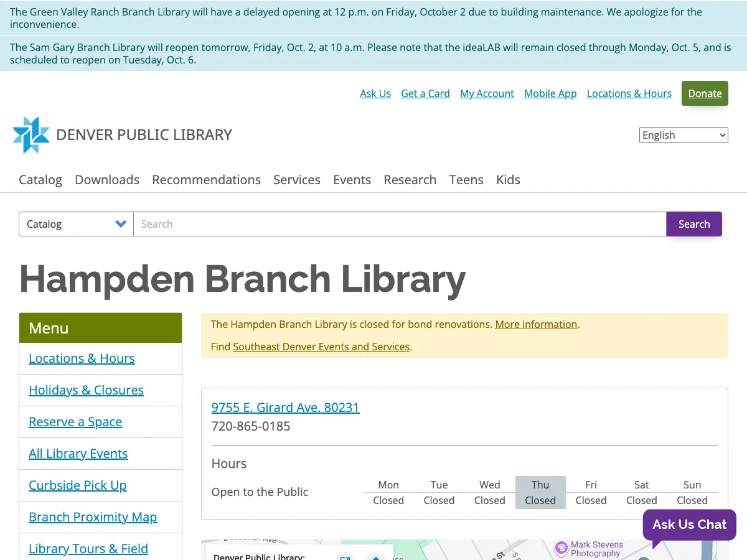This screenshot has width=747, height=560.
Task: Open the Services navigation menu
Action: tap(297, 180)
